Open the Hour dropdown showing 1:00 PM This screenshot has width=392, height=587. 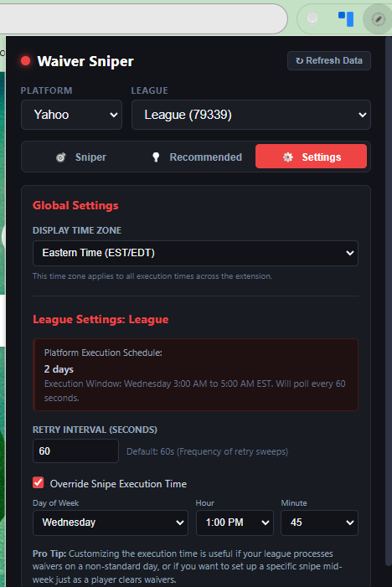pos(235,523)
